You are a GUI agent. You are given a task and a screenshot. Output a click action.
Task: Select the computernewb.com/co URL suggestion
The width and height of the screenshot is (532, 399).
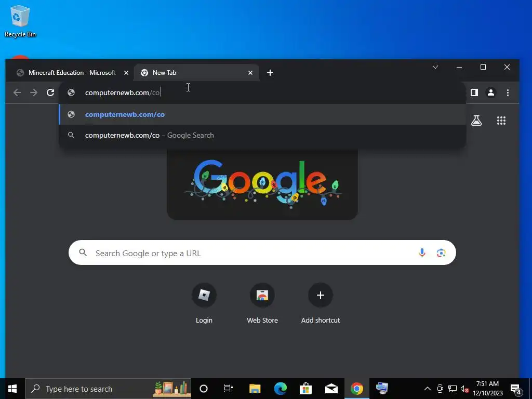click(x=262, y=114)
